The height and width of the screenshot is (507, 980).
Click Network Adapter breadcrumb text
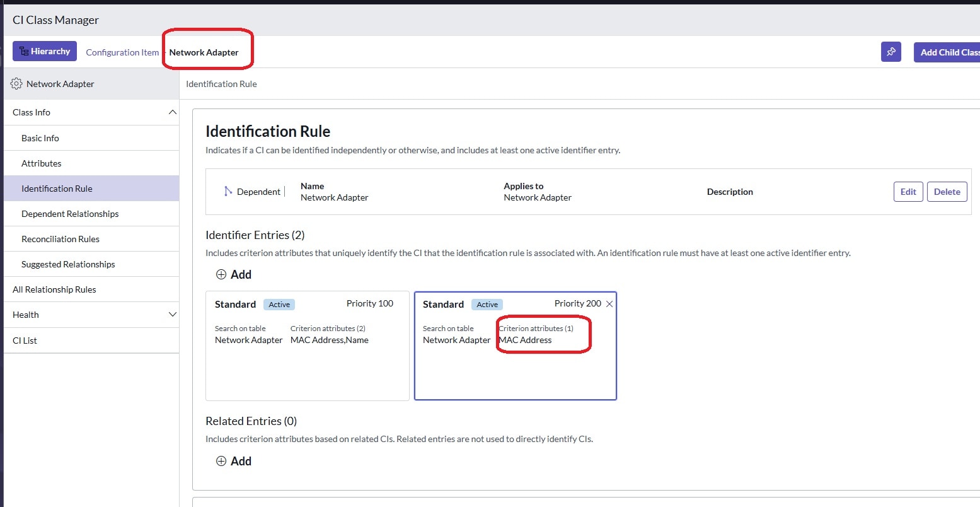point(204,52)
